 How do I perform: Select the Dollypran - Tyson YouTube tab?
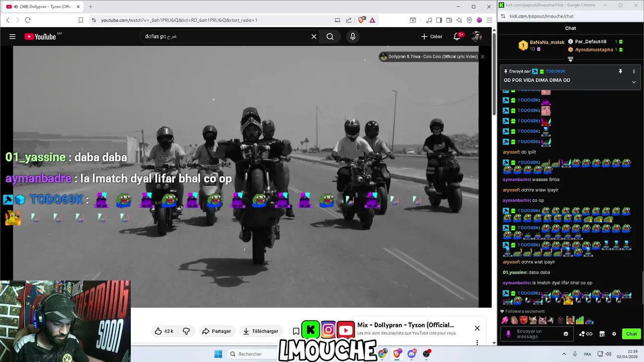(x=43, y=7)
